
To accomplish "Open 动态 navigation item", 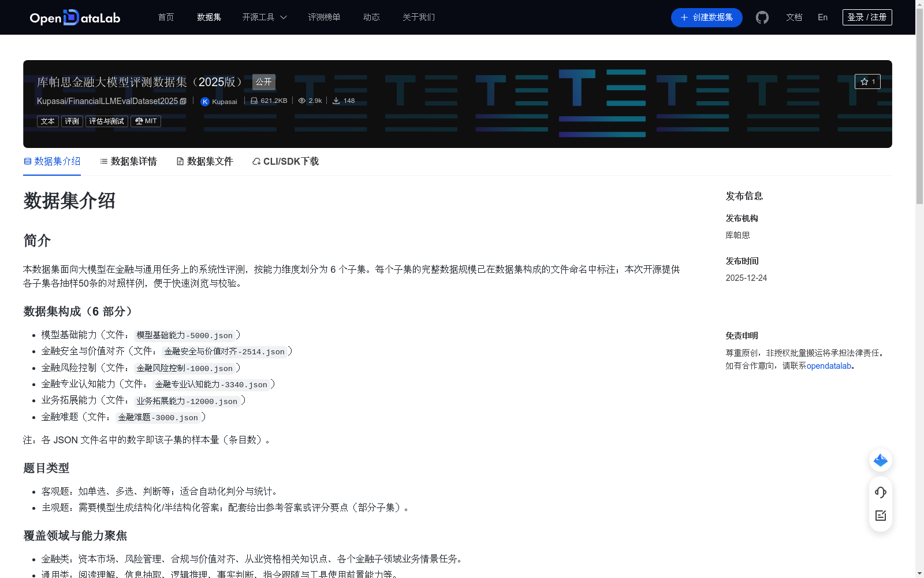I will (x=371, y=17).
